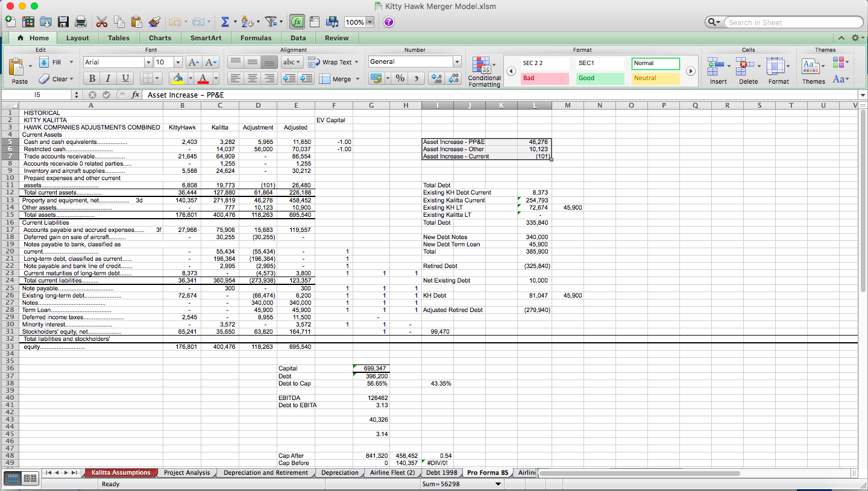Click the Format Painter brush icon
The image size is (868, 491).
click(x=153, y=21)
